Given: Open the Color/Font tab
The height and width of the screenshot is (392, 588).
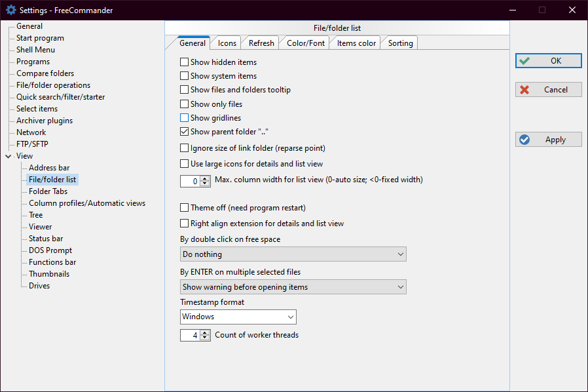Looking at the screenshot, I should (x=305, y=43).
